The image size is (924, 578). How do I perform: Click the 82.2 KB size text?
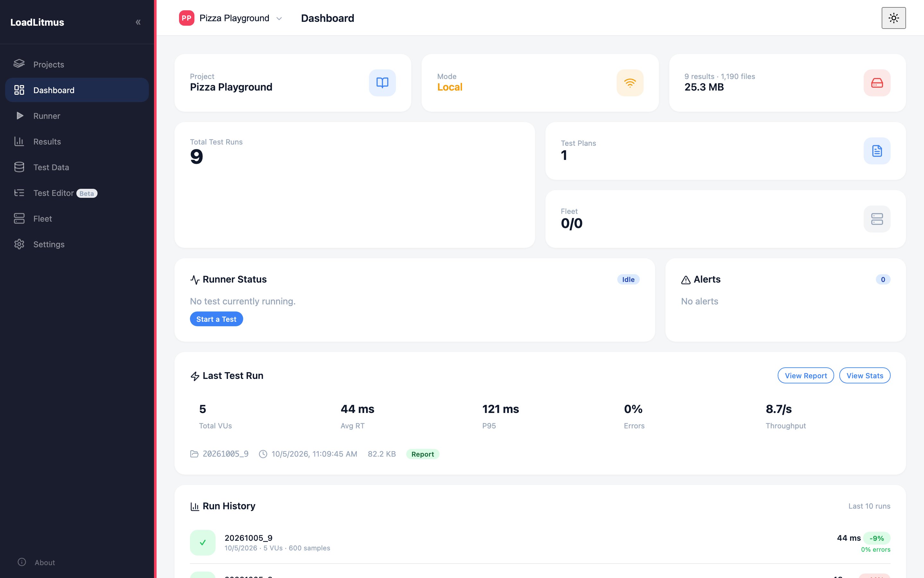tap(381, 454)
